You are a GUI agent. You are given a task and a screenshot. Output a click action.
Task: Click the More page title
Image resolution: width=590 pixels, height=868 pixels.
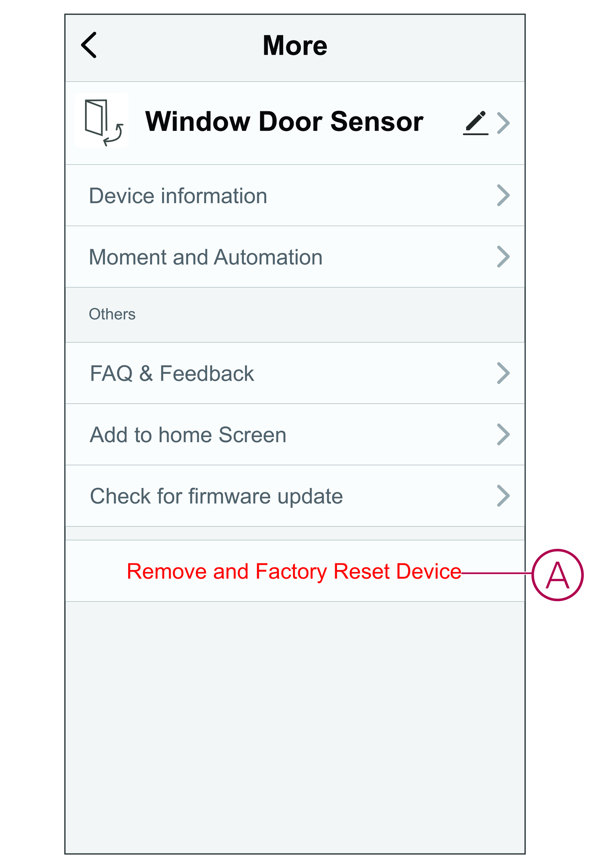(295, 46)
